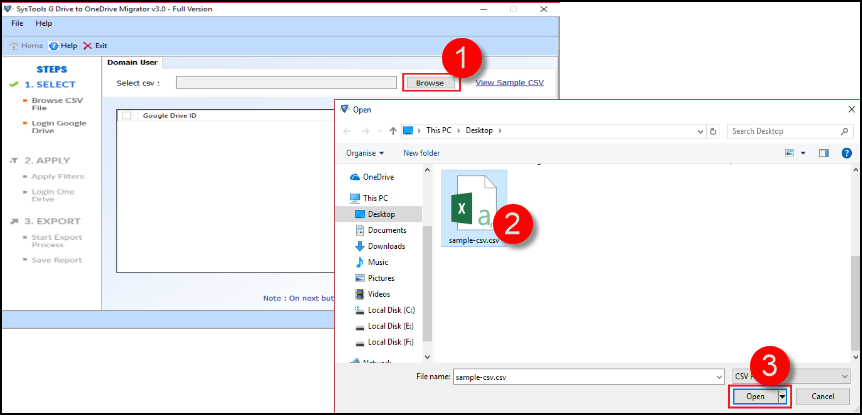Click the forward arrow in Open dialog
Screen dimensions: 862x415
[x=366, y=131]
